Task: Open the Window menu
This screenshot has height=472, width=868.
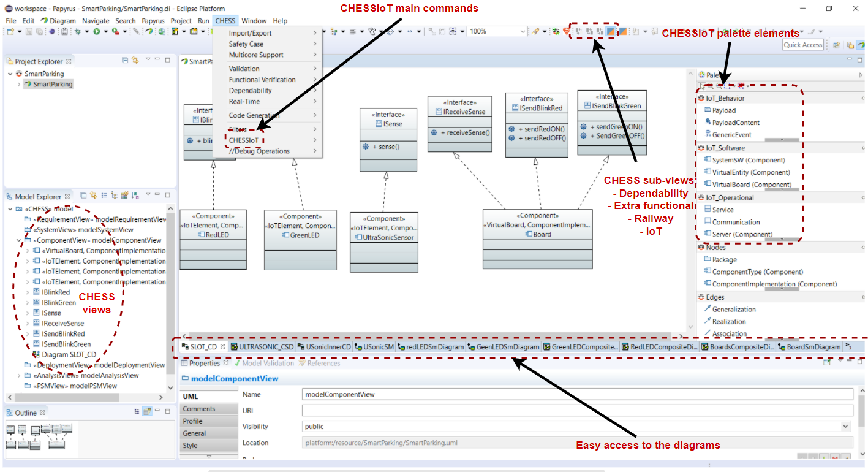Action: [x=254, y=21]
